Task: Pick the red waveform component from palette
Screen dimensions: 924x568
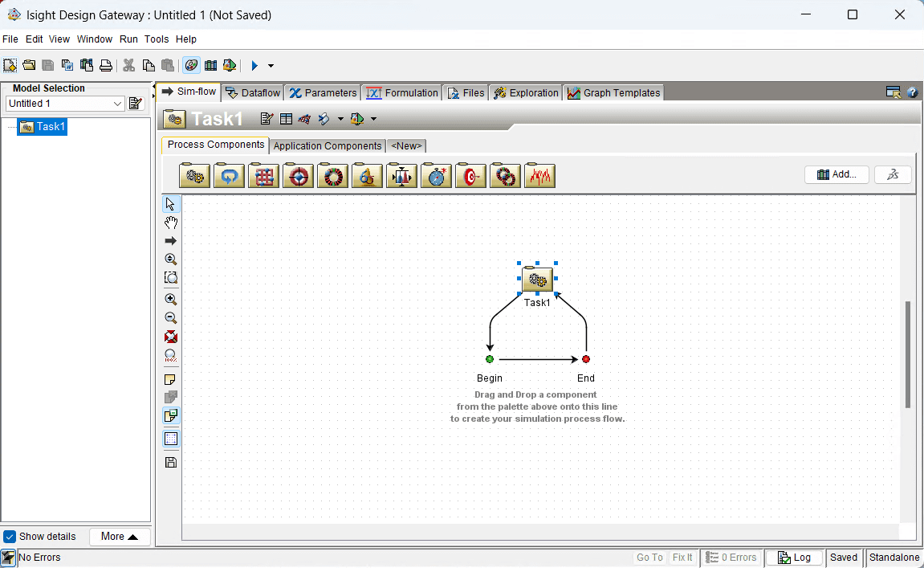Action: [x=539, y=175]
